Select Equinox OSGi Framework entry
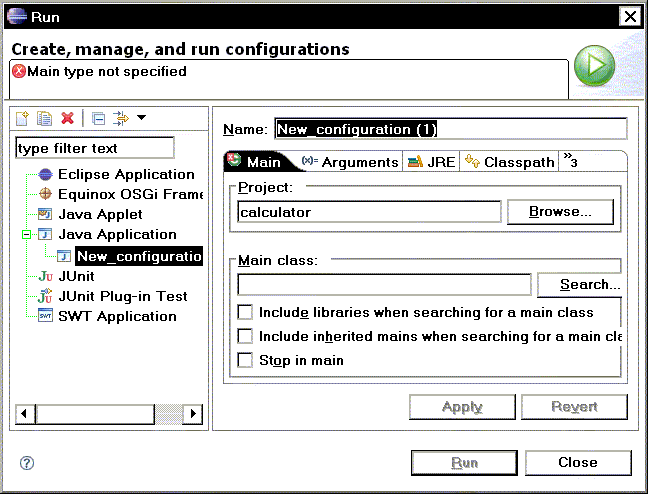The image size is (648, 494). tap(131, 194)
